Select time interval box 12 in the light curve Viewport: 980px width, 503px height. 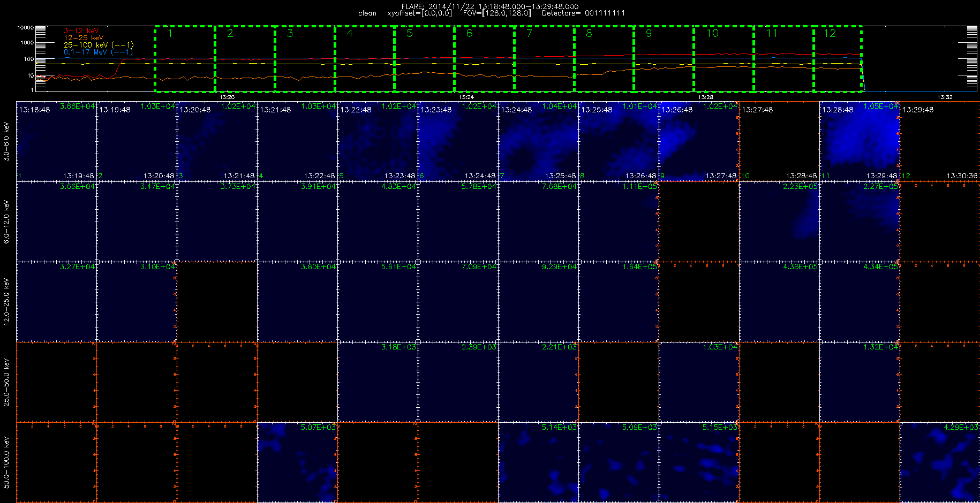(838, 59)
